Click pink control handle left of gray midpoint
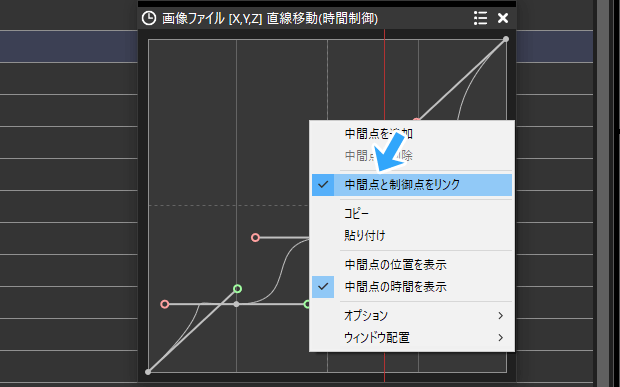 click(165, 304)
